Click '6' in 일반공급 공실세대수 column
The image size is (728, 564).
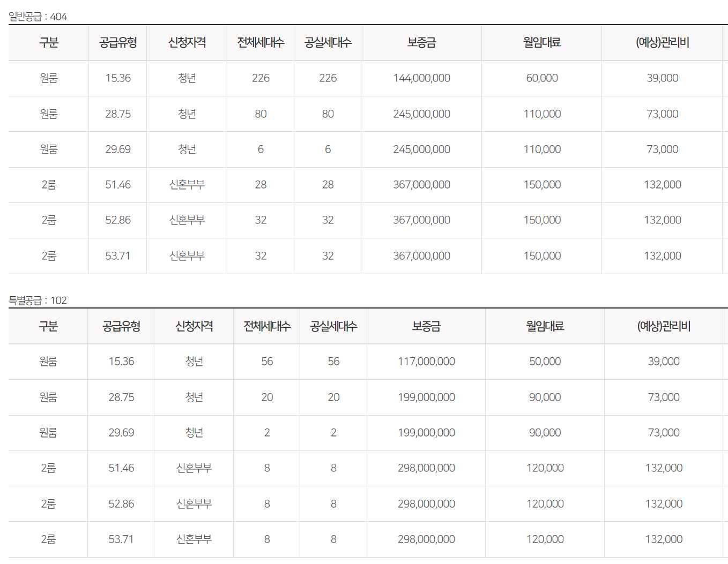click(x=328, y=149)
